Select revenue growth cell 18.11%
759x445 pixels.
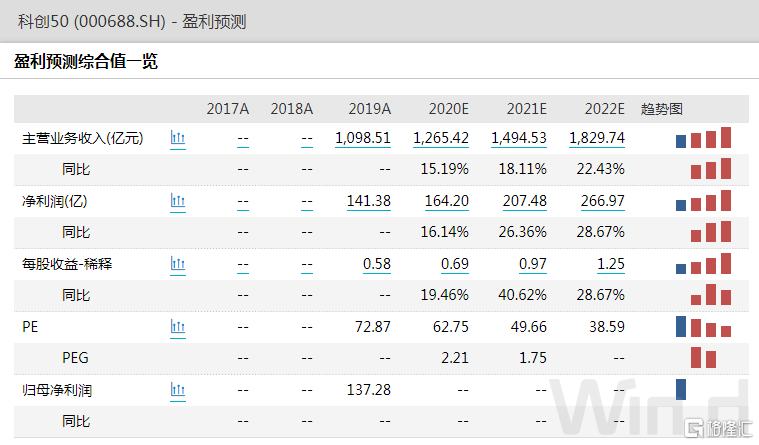tap(522, 169)
